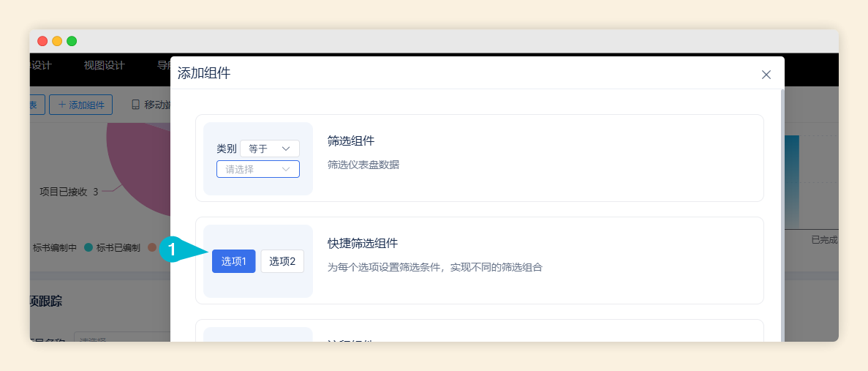The image size is (868, 371).
Task: Close the 添加组件 dialog
Action: [x=766, y=74]
